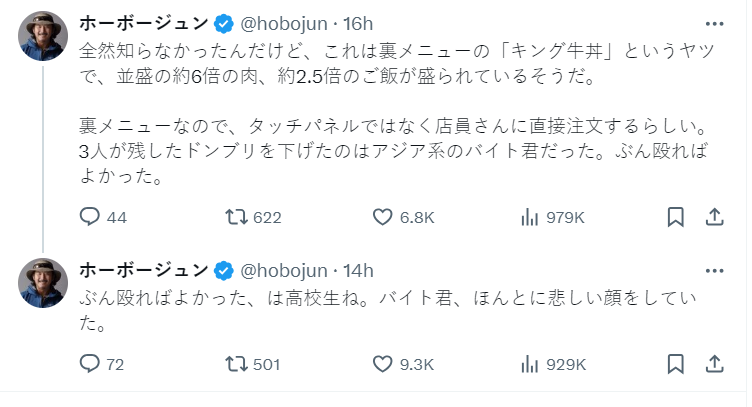Image resolution: width=752 pixels, height=407 pixels.
Task: Open more options menu on first tweet
Action: tap(715, 23)
